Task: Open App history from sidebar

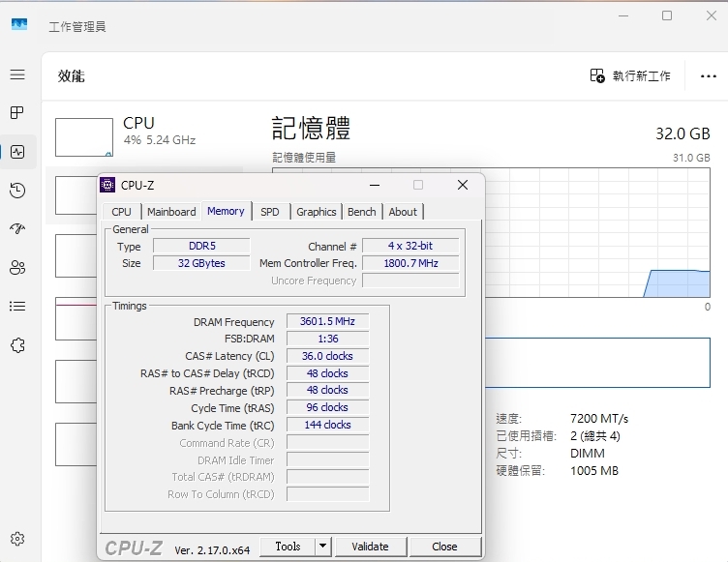Action: [17, 191]
